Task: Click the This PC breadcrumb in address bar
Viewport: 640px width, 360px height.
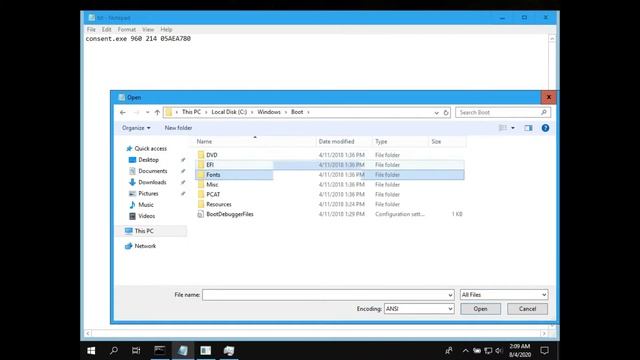Action: click(x=191, y=112)
